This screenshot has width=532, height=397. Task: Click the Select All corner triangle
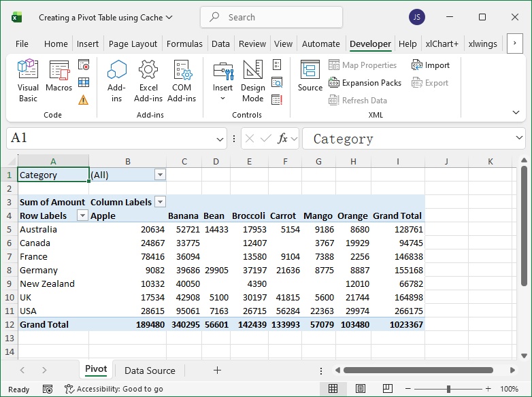click(x=11, y=160)
